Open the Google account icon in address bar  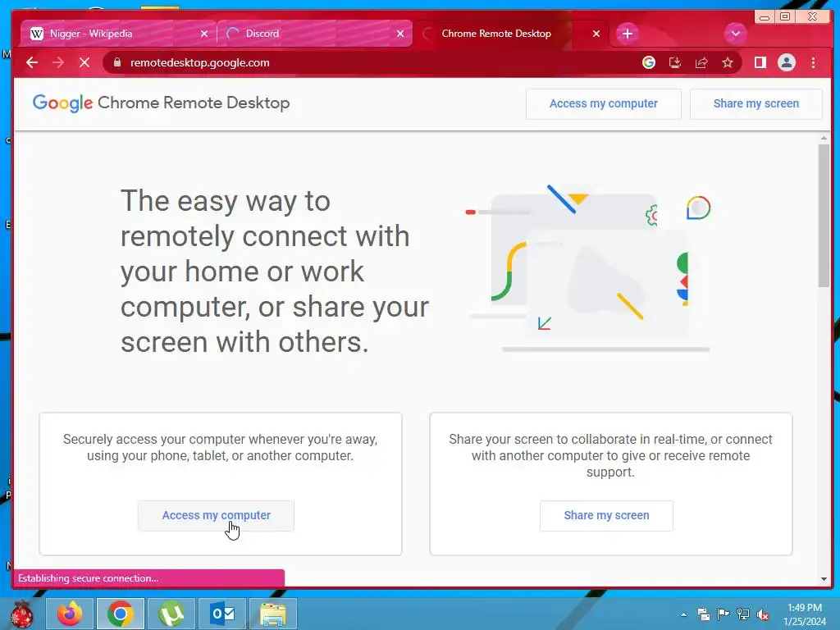[x=649, y=62]
